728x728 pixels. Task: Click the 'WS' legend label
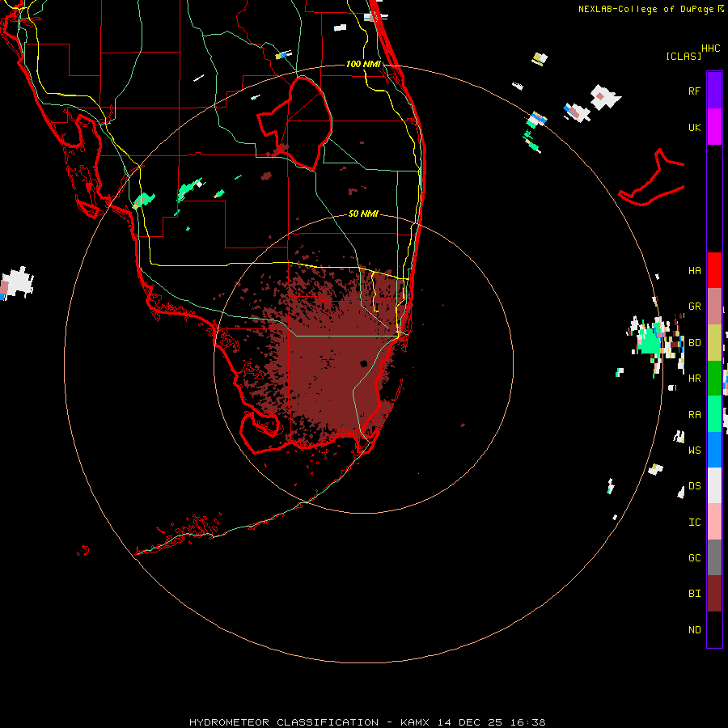point(694,450)
